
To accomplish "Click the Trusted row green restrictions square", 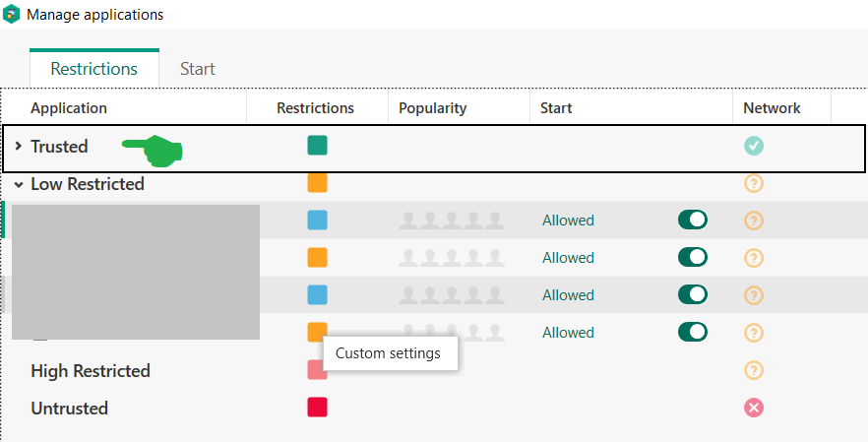I will [x=317, y=146].
